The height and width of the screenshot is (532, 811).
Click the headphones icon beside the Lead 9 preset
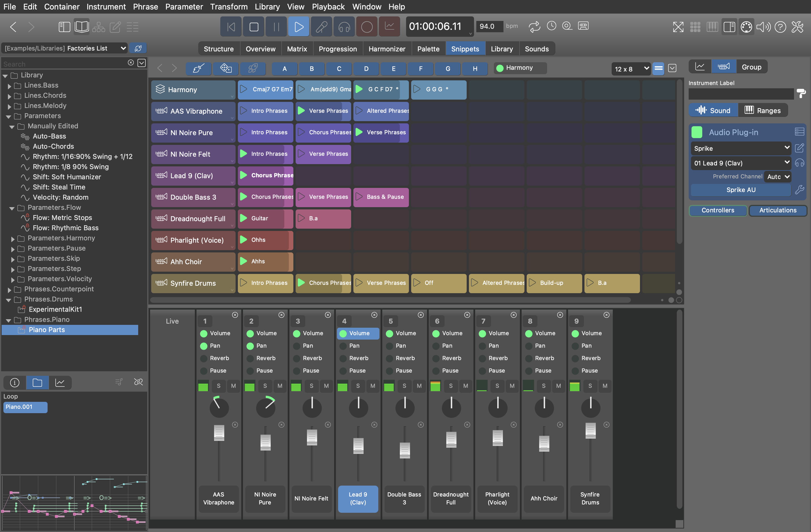pyautogui.click(x=799, y=163)
